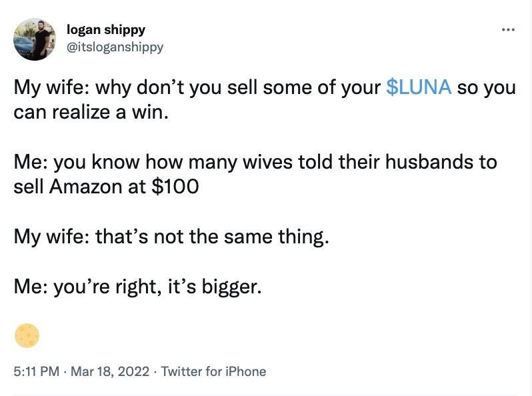Click logan shippy's profile avatar
Image resolution: width=532 pixels, height=396 pixels.
35,39
